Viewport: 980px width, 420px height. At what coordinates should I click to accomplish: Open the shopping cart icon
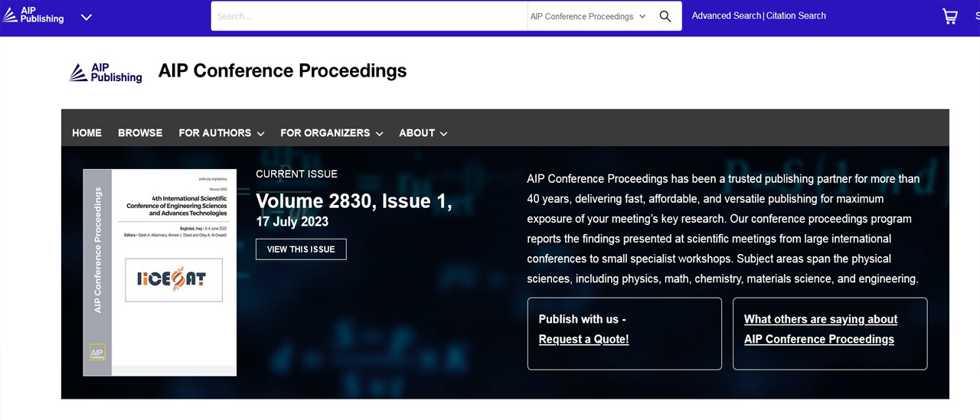coord(949,16)
